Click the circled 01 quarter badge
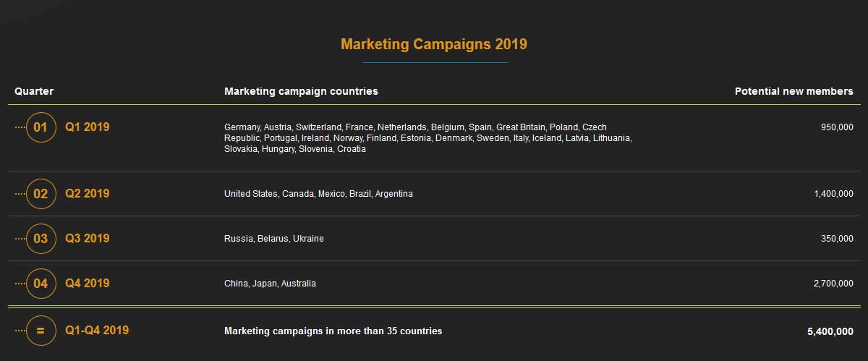This screenshot has height=361, width=868. pos(41,127)
